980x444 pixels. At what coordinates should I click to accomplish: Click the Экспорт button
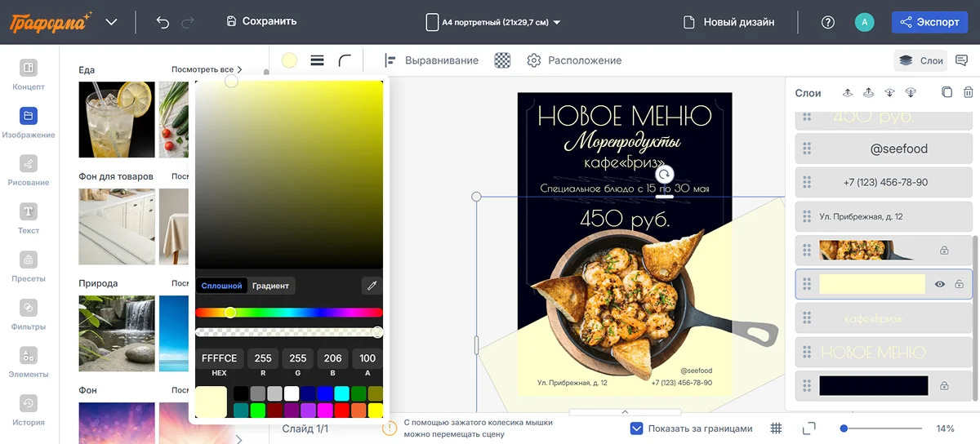click(929, 22)
